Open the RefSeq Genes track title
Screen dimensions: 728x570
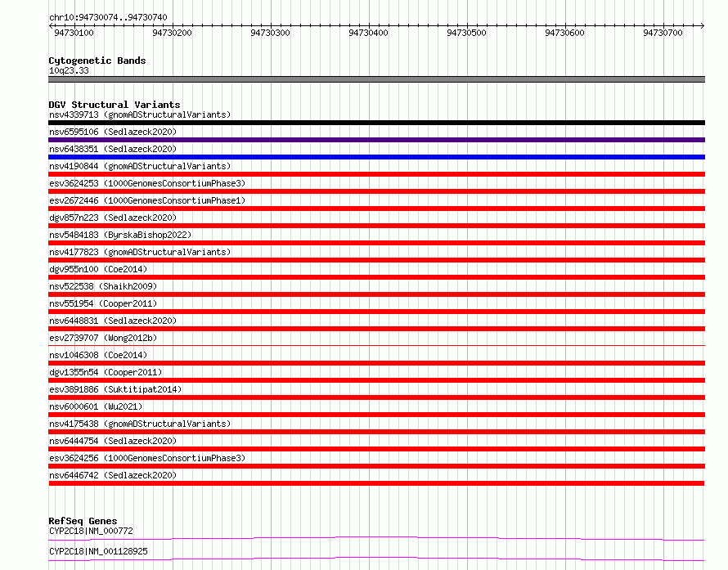[x=83, y=521]
